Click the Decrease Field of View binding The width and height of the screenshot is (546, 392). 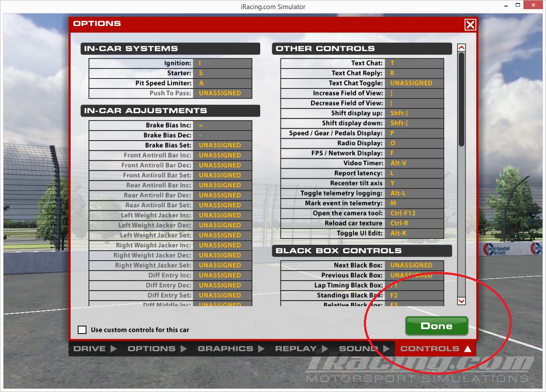tap(414, 103)
